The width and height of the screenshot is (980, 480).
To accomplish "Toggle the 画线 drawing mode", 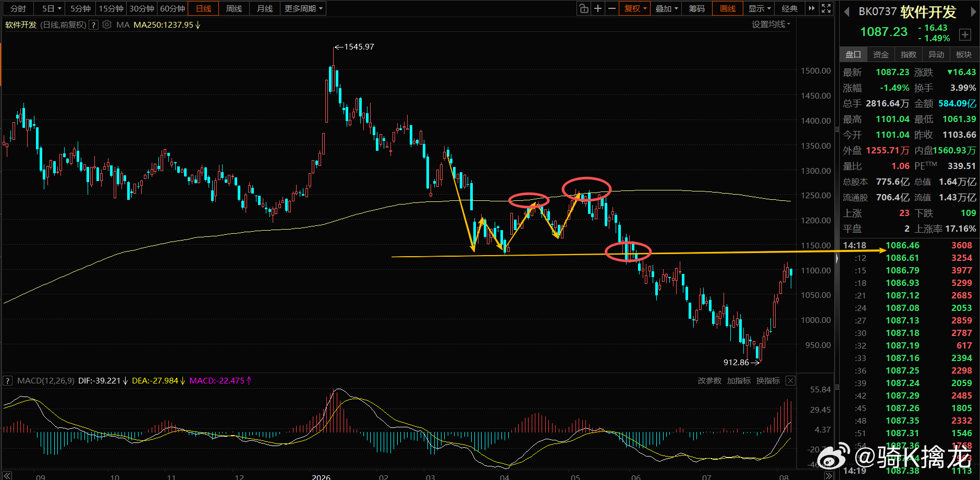I will (x=728, y=8).
